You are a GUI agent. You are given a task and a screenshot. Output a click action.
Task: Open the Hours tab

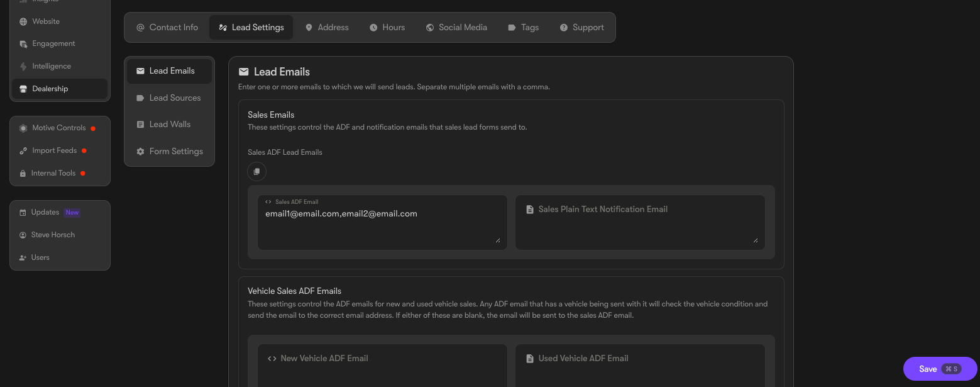pyautogui.click(x=387, y=28)
